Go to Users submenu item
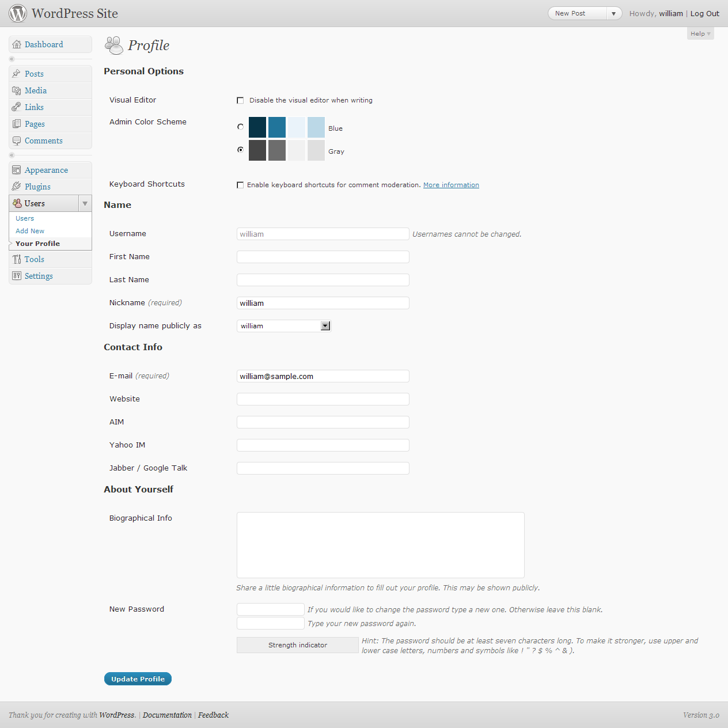Screen dimensions: 728x728 click(x=25, y=218)
